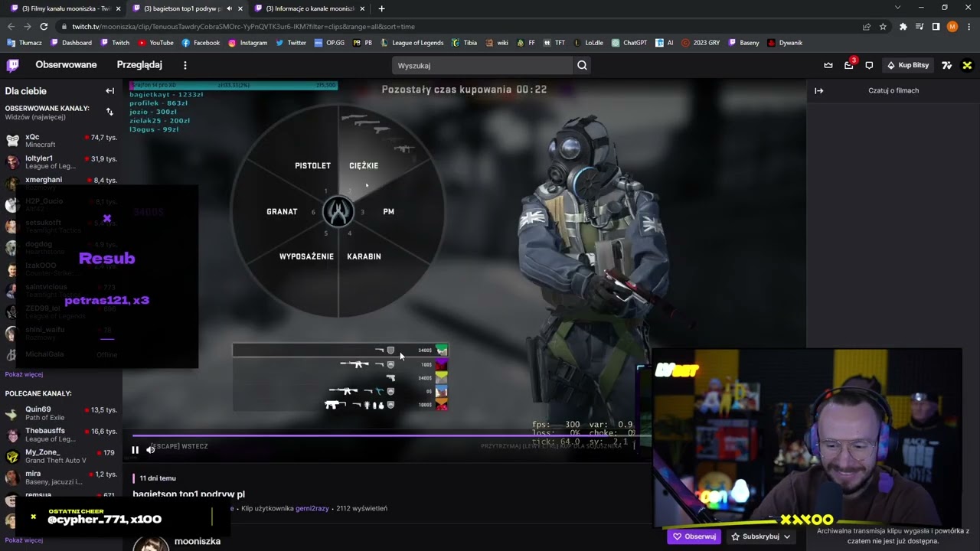Screen dimensions: 980x551
Task: Close the bagietson top1 podryw tab
Action: tap(240, 8)
